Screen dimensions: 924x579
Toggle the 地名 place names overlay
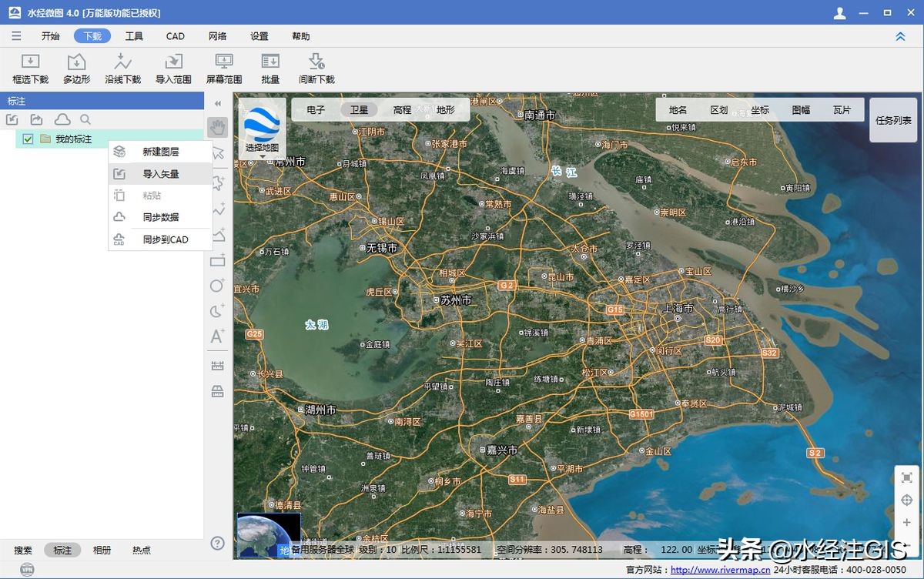pos(678,110)
